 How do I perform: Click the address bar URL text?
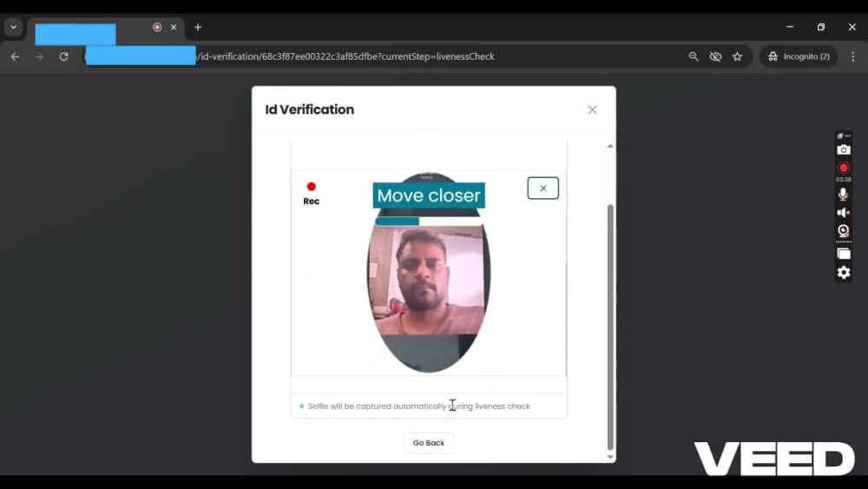click(346, 56)
